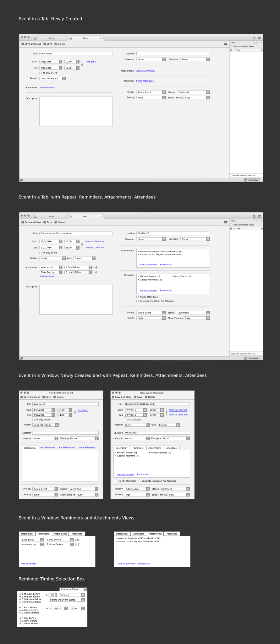Toggle time link chain icon in newly created tab

pos(82,65)
